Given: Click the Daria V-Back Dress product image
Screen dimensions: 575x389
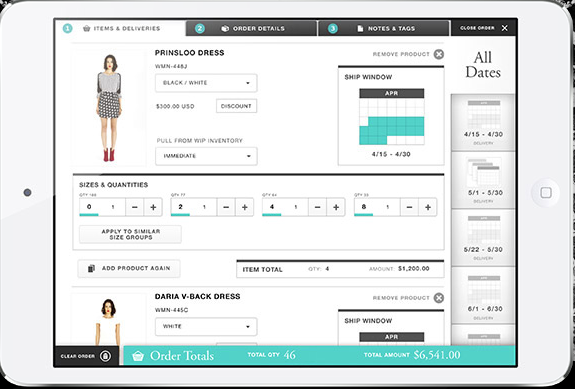Looking at the screenshot, I should point(109,320).
